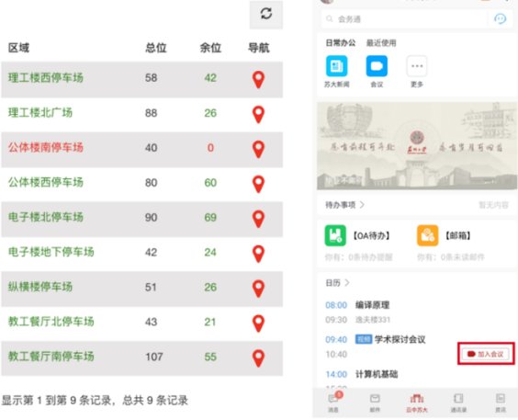Open the 苏大新闻 app icon

(x=337, y=66)
